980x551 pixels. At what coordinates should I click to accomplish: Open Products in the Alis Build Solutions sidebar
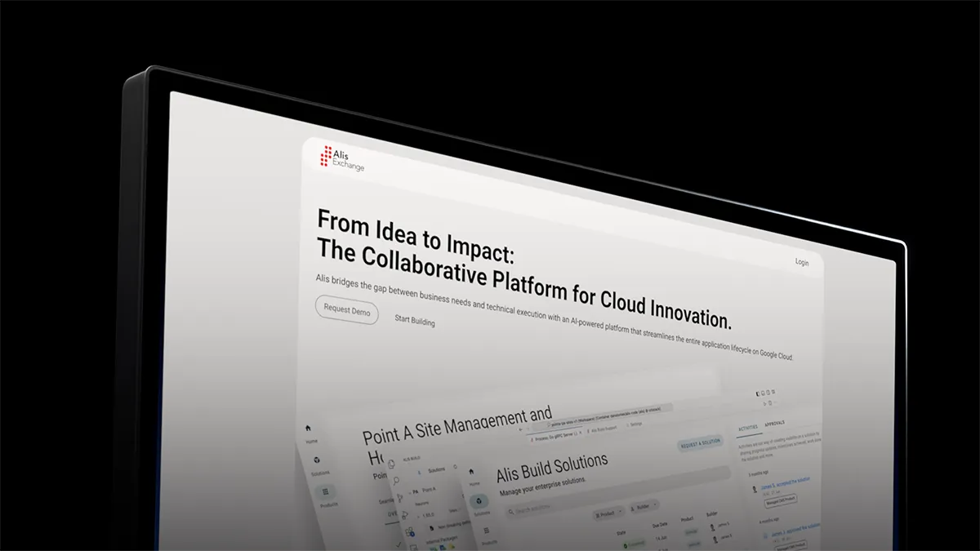tap(489, 536)
